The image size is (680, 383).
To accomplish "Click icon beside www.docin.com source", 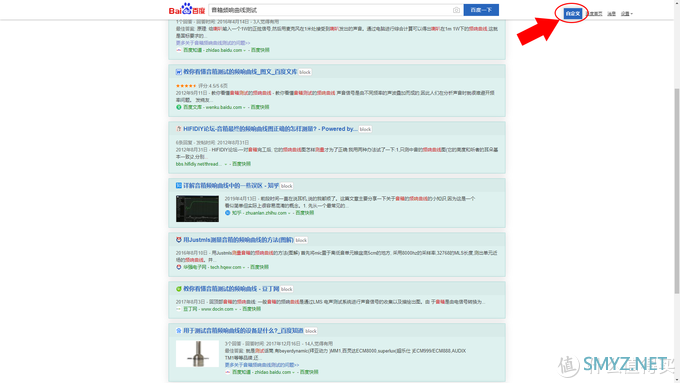I will pos(179,309).
